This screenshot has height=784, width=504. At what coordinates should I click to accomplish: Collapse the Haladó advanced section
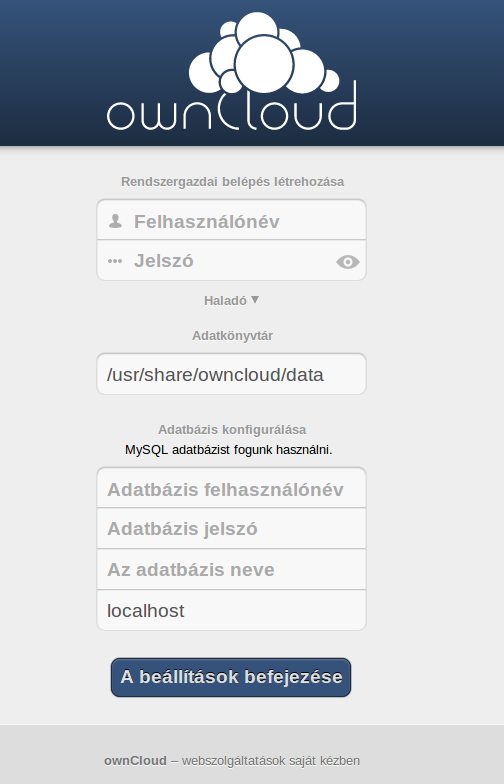tap(232, 300)
